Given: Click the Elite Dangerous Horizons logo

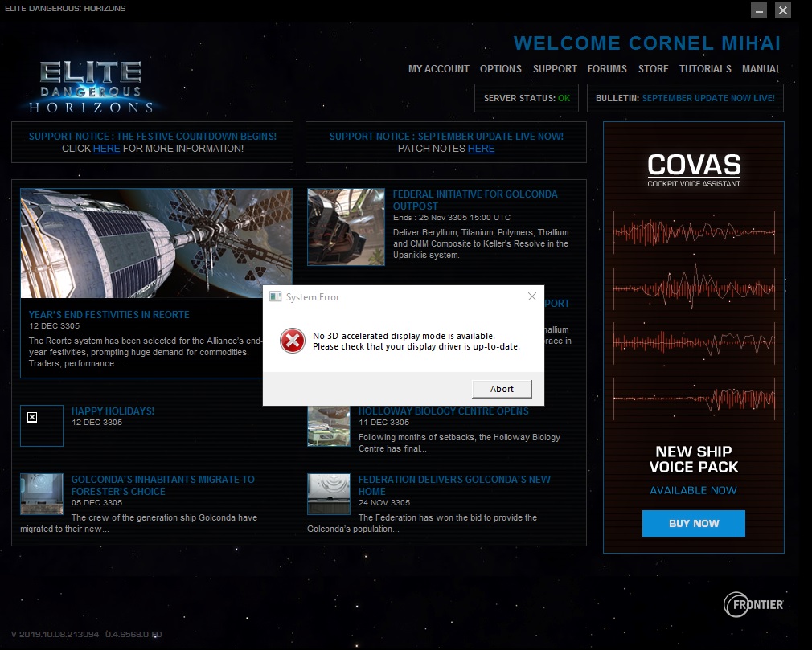Looking at the screenshot, I should coord(91,87).
